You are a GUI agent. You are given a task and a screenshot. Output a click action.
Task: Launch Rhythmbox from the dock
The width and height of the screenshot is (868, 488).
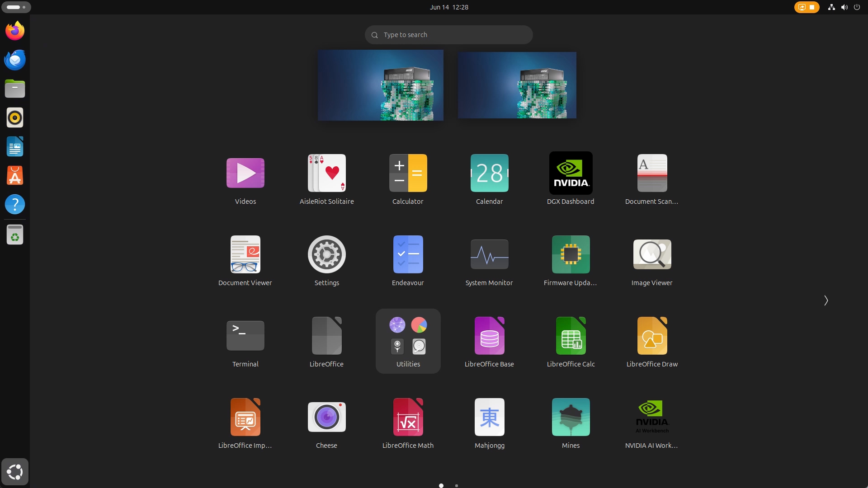pyautogui.click(x=15, y=117)
